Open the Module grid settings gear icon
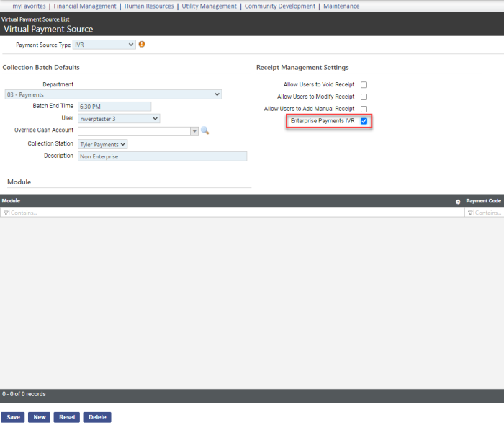The image size is (504, 425). (458, 202)
